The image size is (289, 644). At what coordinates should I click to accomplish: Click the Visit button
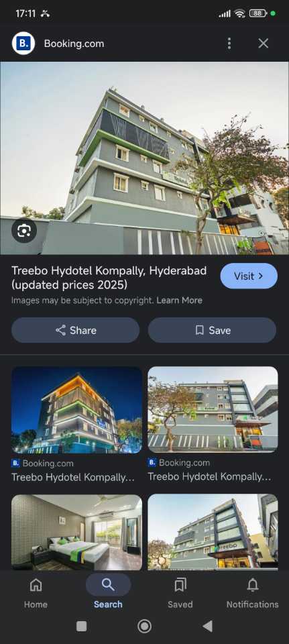(249, 276)
